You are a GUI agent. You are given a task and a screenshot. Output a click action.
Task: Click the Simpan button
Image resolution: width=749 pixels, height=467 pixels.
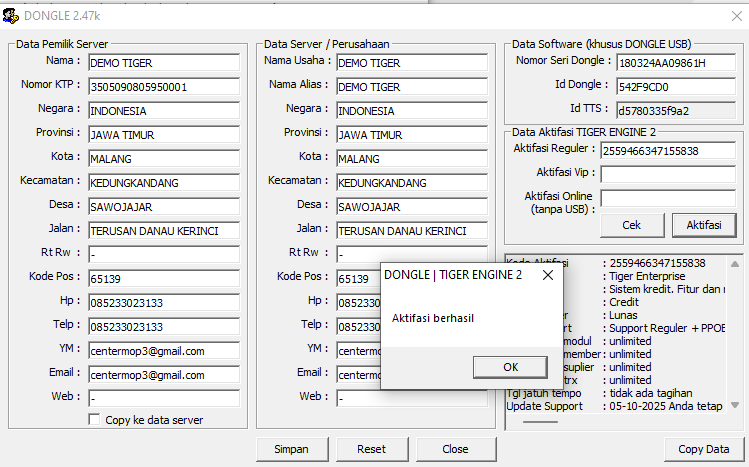point(291,449)
